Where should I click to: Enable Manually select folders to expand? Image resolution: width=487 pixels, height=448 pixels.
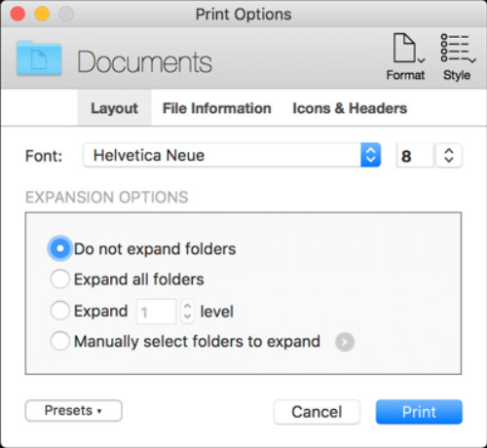(60, 341)
